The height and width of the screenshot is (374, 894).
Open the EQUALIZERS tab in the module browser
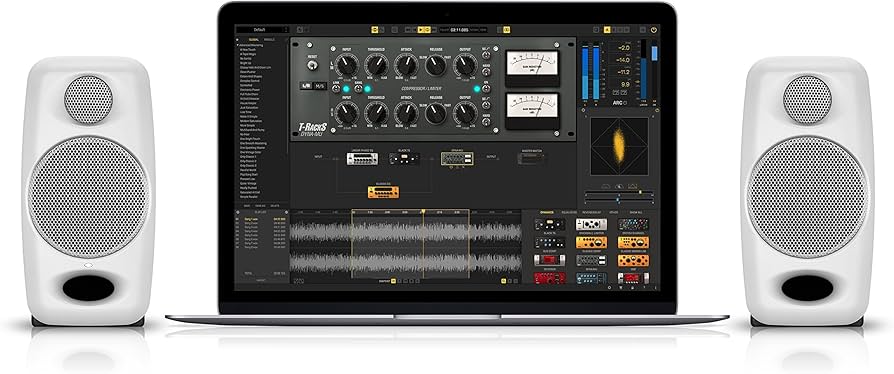click(570, 212)
